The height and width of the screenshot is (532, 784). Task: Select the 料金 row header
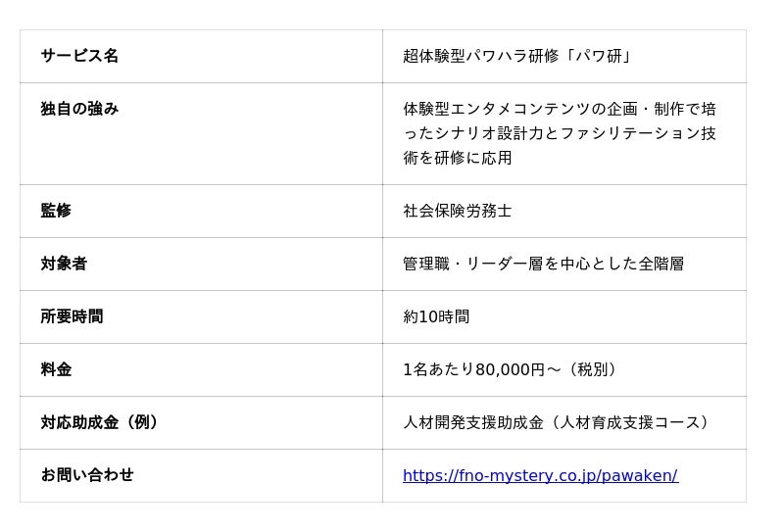pyautogui.click(x=56, y=369)
